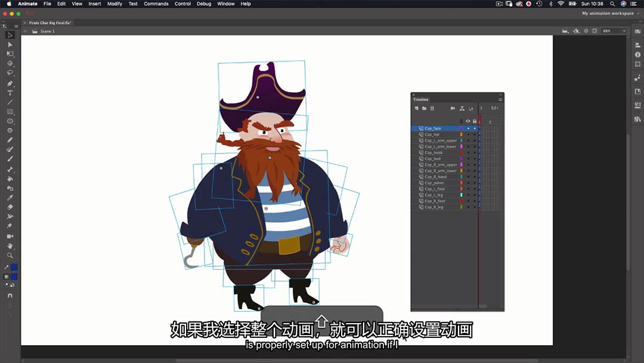
Task: Open the Commands menu
Action: point(156,4)
